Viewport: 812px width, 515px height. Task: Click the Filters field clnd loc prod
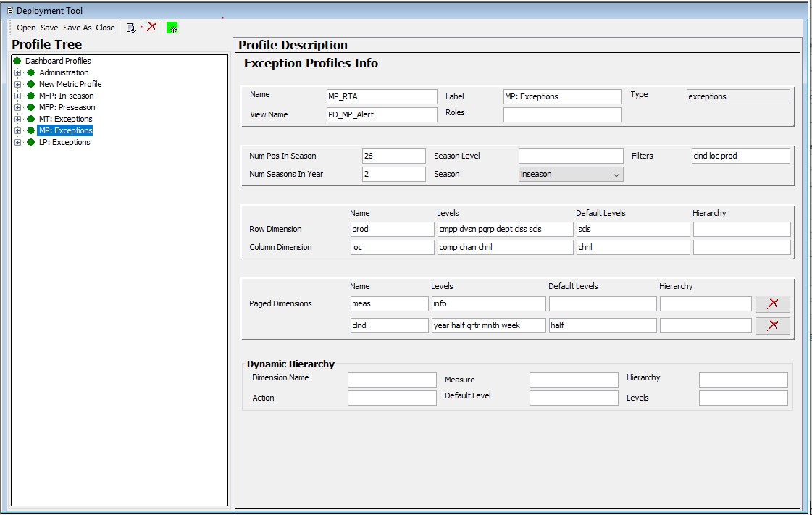pyautogui.click(x=740, y=156)
